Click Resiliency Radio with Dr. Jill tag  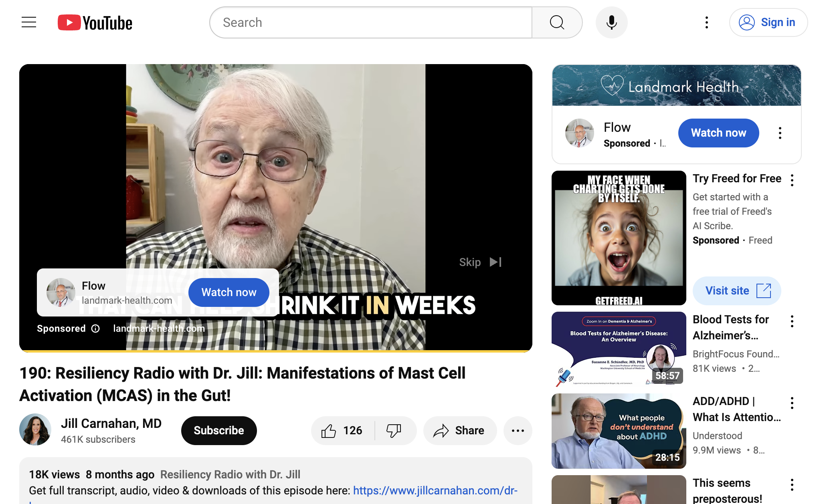[230, 475]
